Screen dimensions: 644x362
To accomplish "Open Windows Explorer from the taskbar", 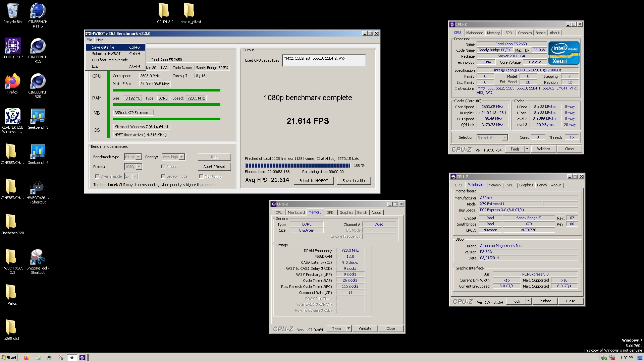I will [x=38, y=358].
